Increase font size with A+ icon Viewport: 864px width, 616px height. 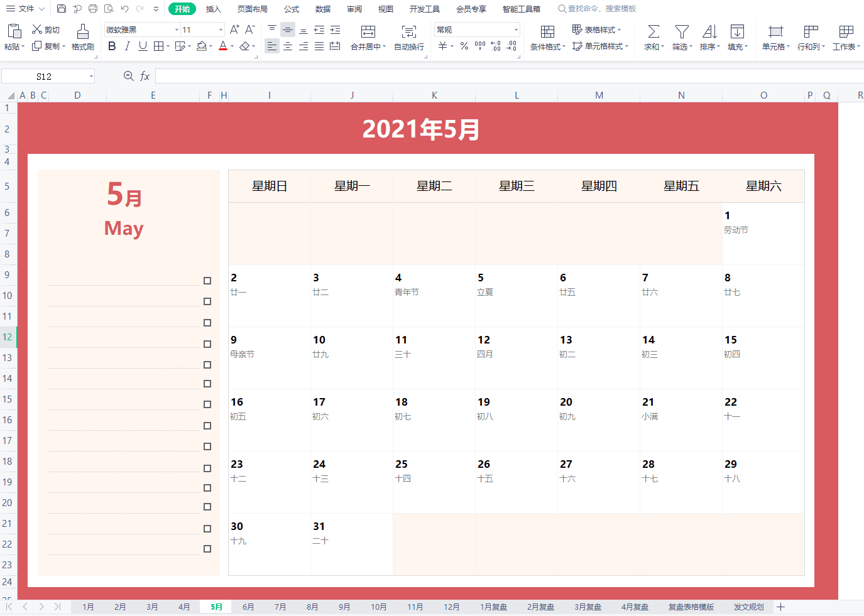[x=234, y=30]
